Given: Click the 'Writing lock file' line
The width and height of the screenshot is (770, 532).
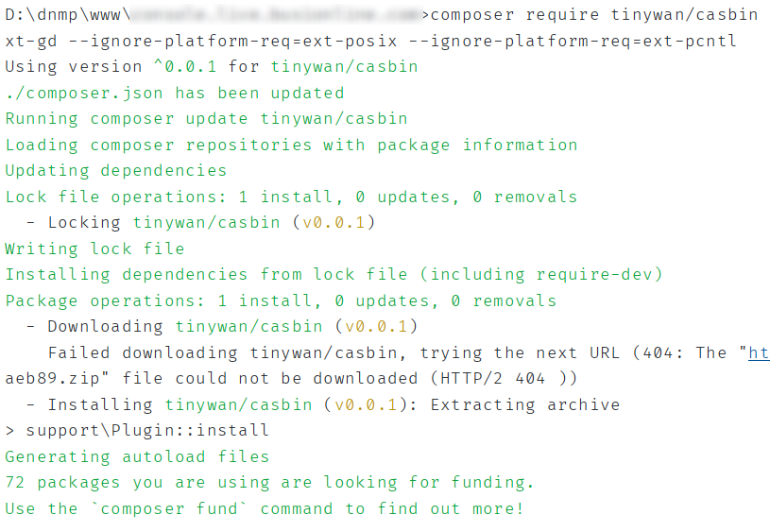Looking at the screenshot, I should coord(94,249).
